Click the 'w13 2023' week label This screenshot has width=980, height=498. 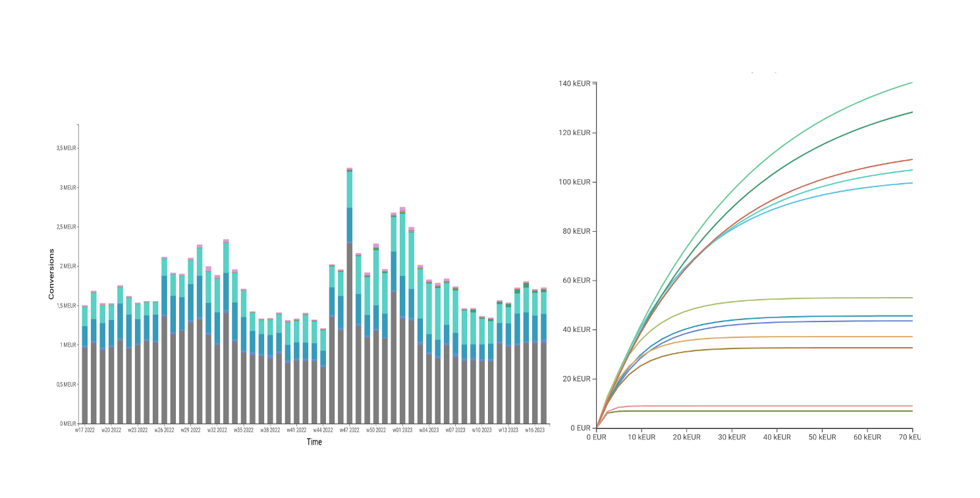[x=508, y=430]
